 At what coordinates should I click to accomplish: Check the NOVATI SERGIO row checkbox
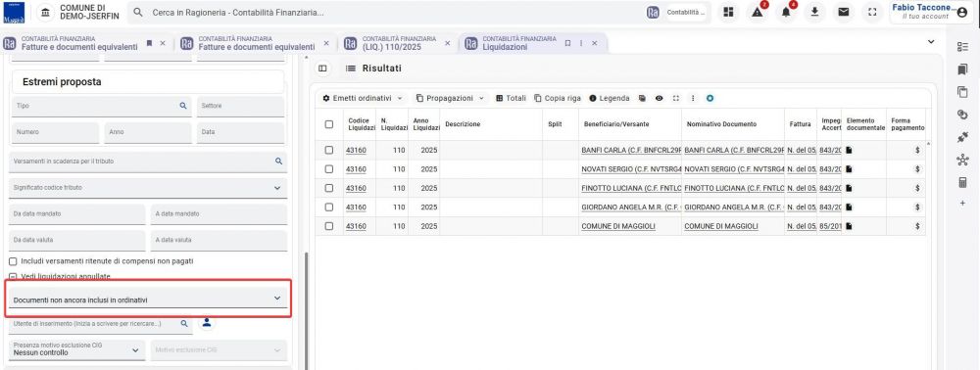[x=329, y=169]
